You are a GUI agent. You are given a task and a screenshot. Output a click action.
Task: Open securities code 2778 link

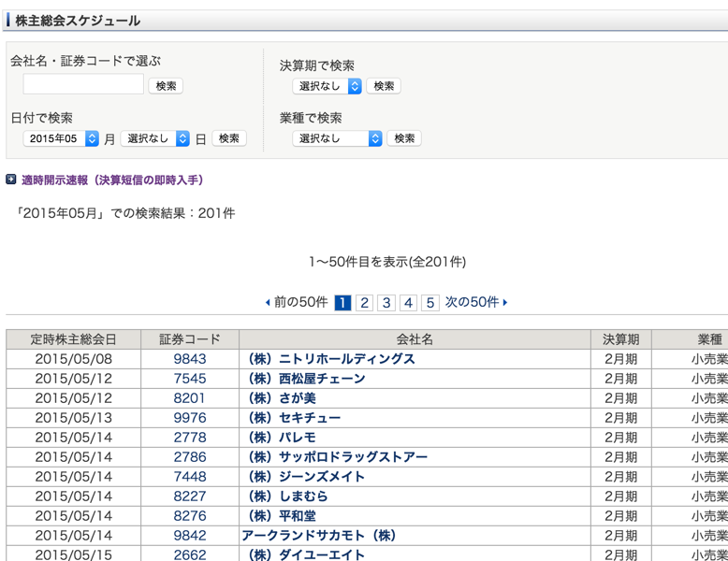[190, 437]
